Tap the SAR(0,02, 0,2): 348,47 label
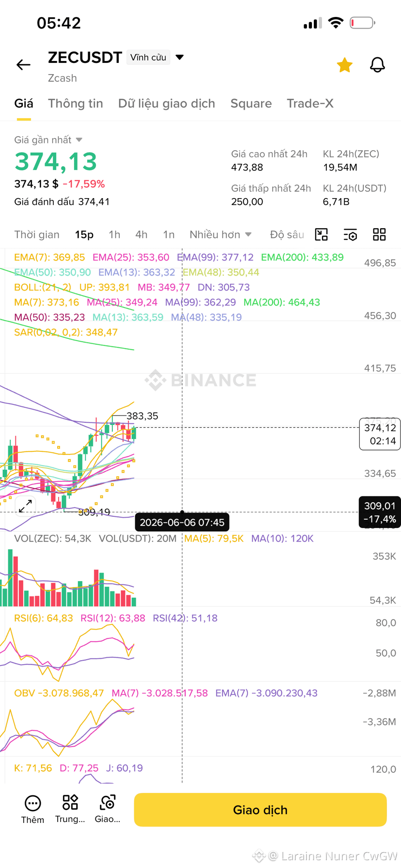401x868 pixels. point(66,332)
